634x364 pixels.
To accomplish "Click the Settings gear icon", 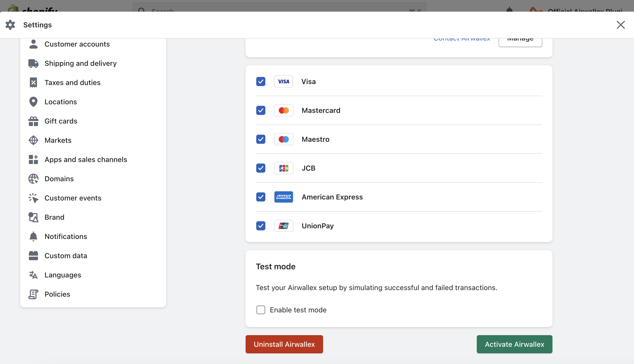I will point(10,25).
